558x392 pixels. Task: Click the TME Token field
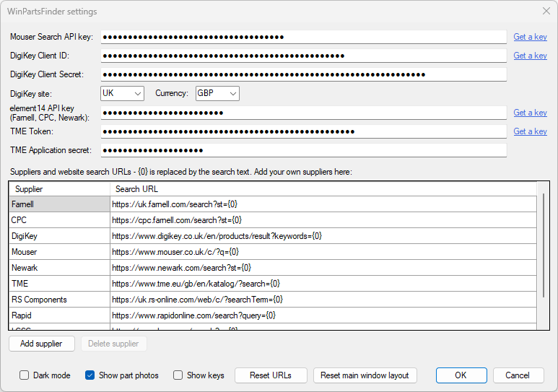tap(304, 131)
